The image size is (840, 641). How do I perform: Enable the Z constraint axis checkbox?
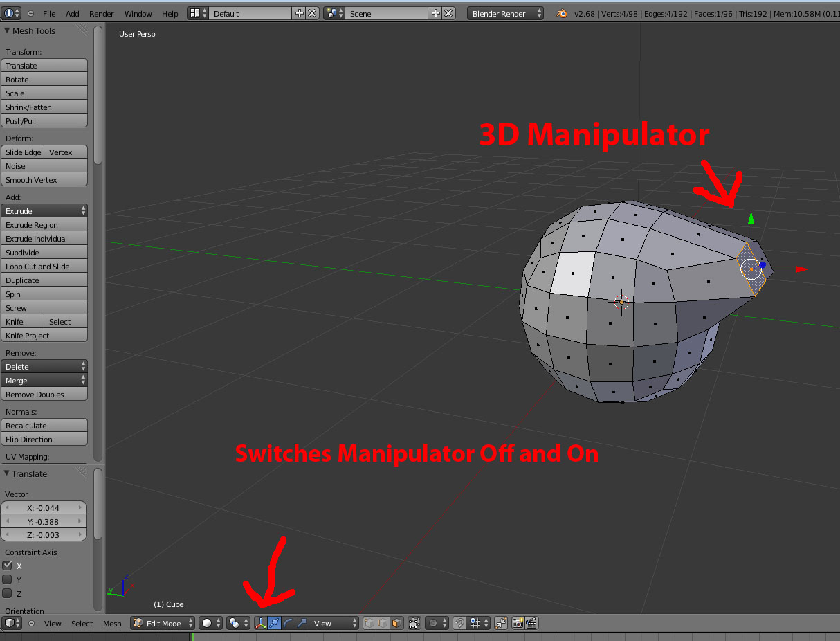[x=8, y=593]
